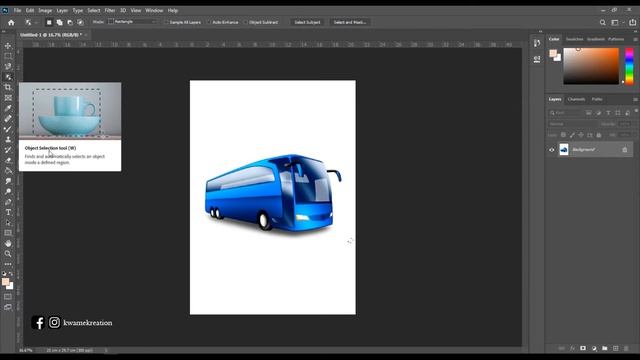Toggle the Object Subtract checkbox
Viewport: 640px width, 360px height.
pyautogui.click(x=246, y=22)
